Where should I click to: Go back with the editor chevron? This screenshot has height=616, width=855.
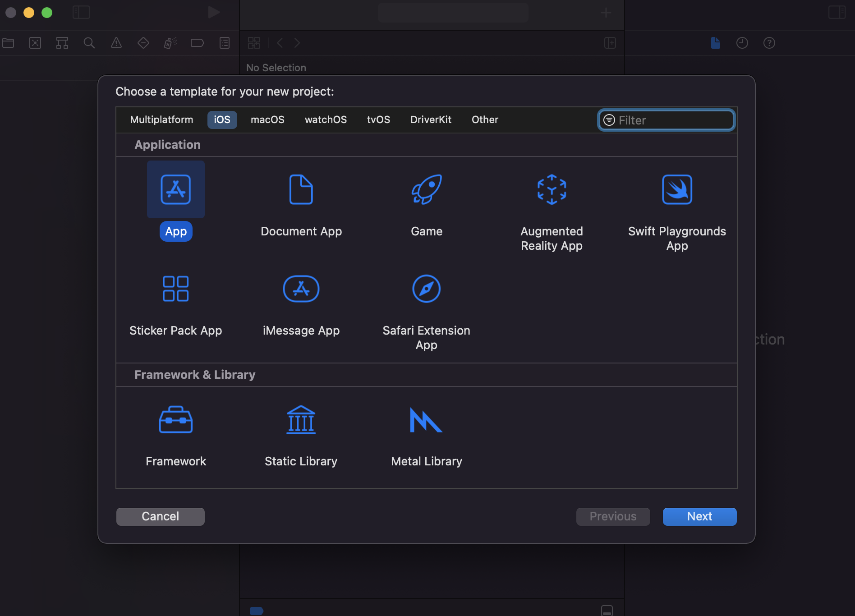tap(280, 43)
